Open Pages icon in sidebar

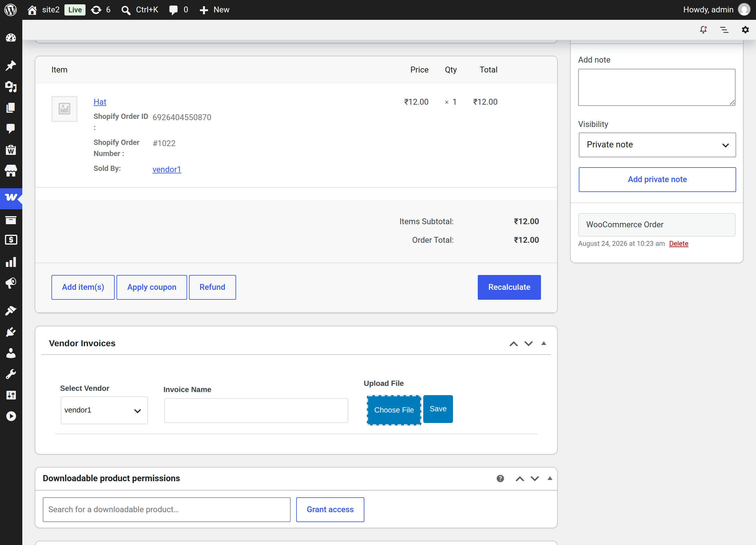tap(11, 107)
